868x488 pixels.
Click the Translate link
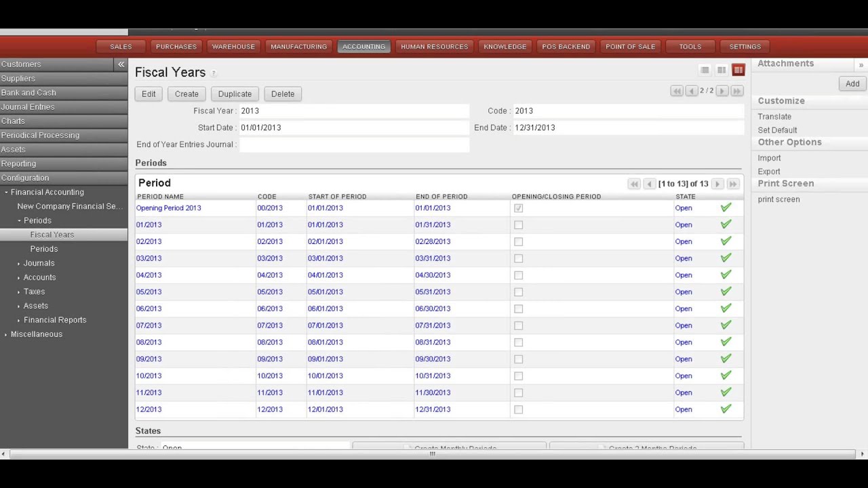point(774,117)
